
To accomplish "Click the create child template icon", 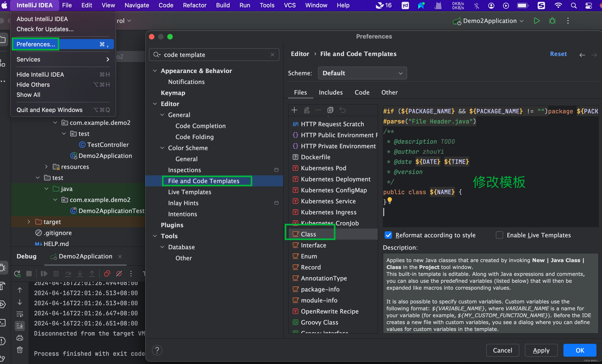I will tap(307, 110).
